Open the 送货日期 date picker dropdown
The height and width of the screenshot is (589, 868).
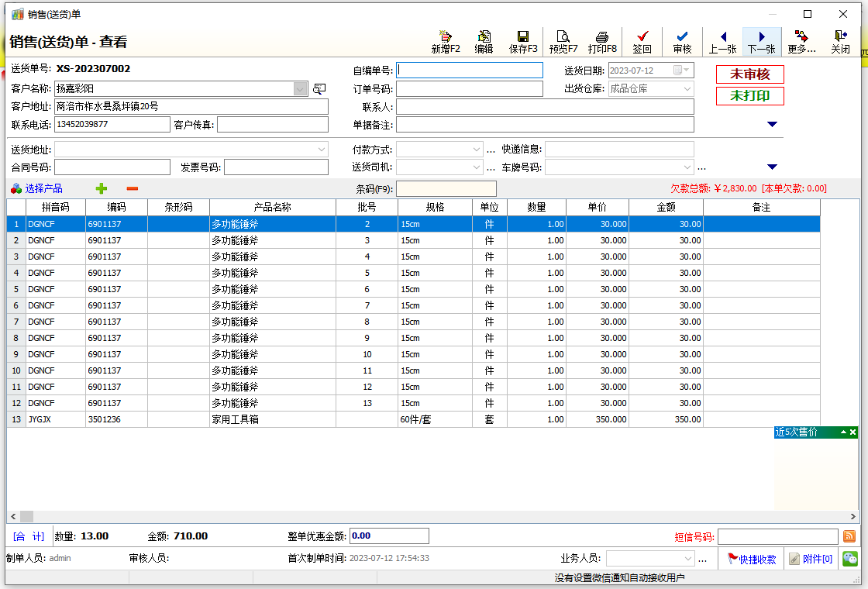687,71
